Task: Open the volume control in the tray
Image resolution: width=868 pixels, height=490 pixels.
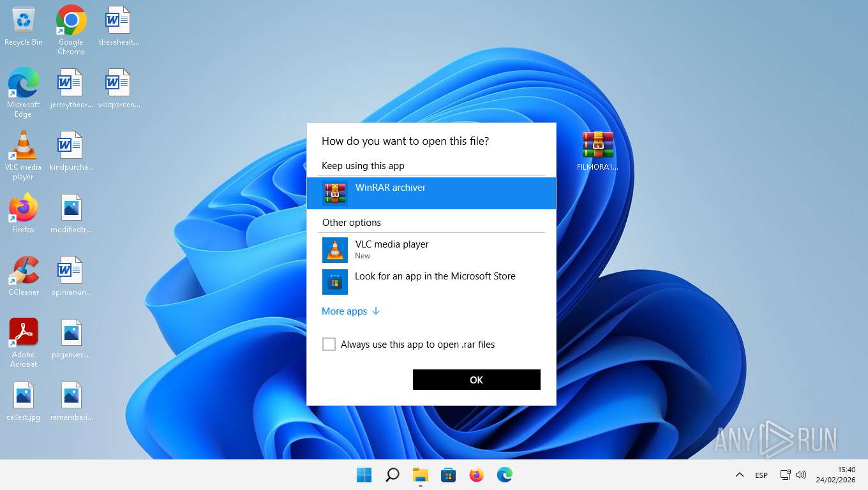Action: (x=801, y=475)
